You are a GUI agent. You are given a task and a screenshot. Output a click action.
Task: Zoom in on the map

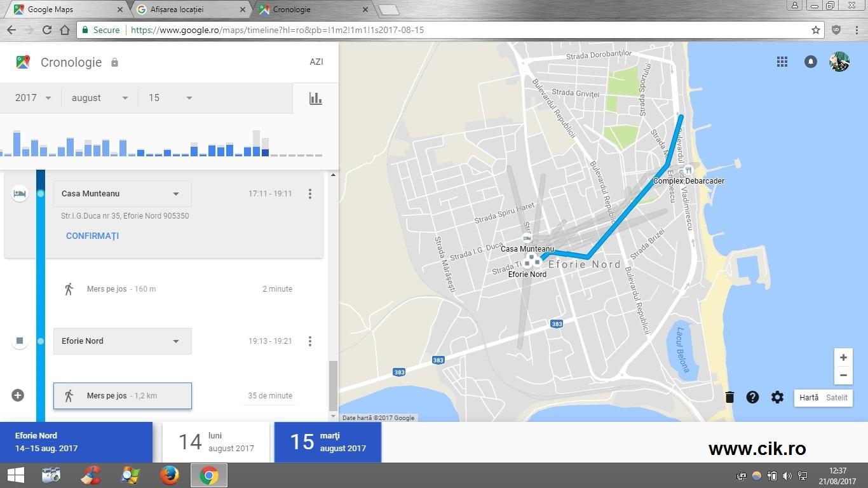(843, 357)
